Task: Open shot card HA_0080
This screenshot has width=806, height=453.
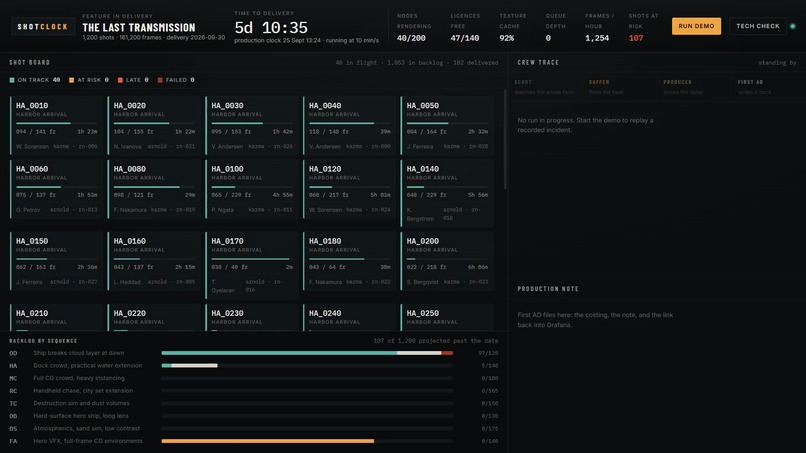Action: coord(154,189)
